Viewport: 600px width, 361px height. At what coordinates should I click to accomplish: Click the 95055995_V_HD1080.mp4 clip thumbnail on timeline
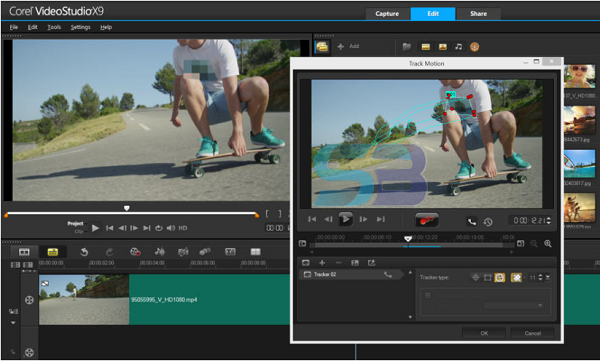[x=84, y=299]
